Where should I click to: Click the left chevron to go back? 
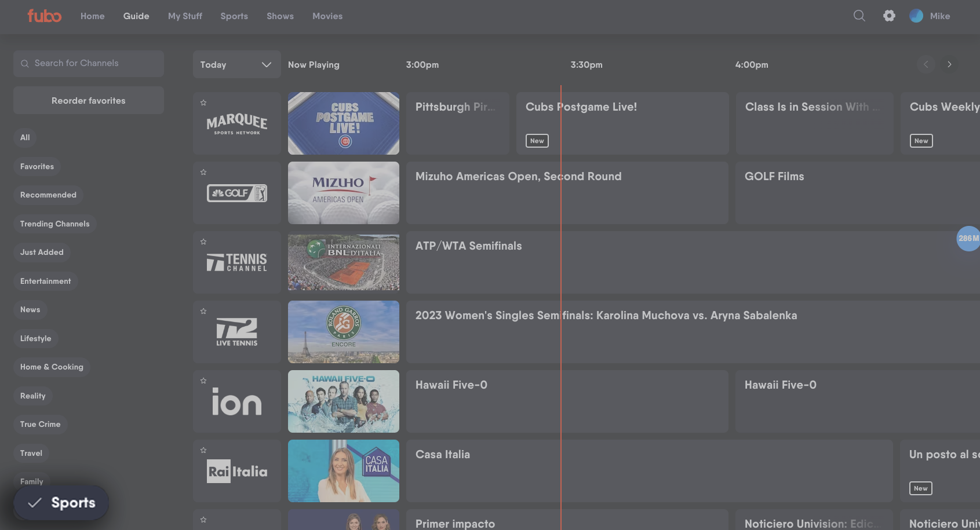click(x=926, y=64)
